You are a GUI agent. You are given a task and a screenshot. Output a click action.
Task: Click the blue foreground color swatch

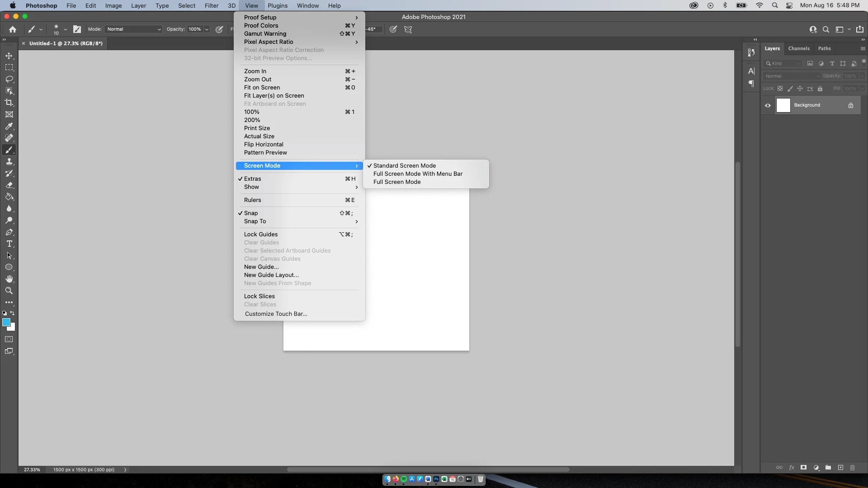(x=6, y=322)
